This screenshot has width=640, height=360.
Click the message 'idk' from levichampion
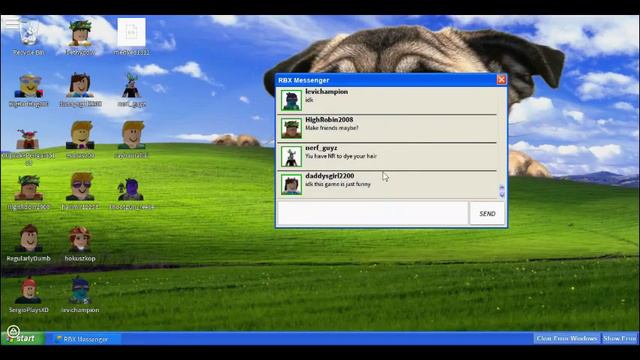click(x=309, y=100)
